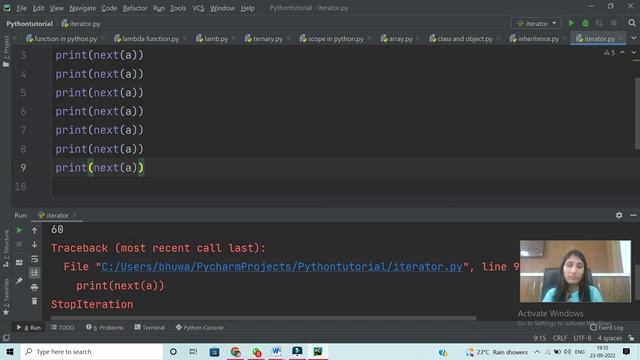Viewport: 640px width, 360px height.
Task: Go up the stack trace arrow
Action: pyautogui.click(x=34, y=231)
